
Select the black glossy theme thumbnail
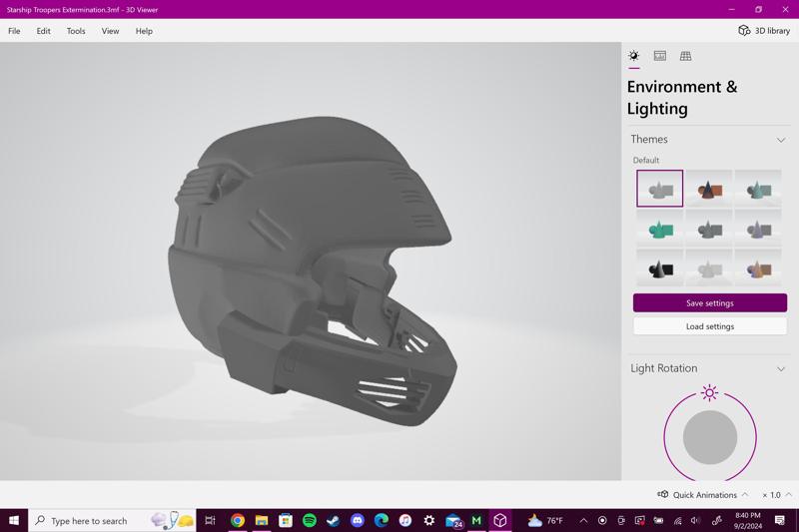[x=659, y=267]
